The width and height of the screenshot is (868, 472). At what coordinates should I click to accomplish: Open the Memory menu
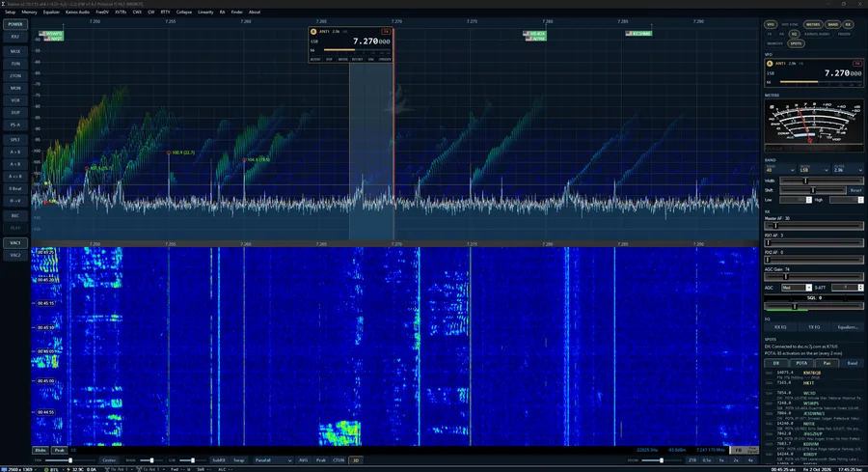click(29, 12)
